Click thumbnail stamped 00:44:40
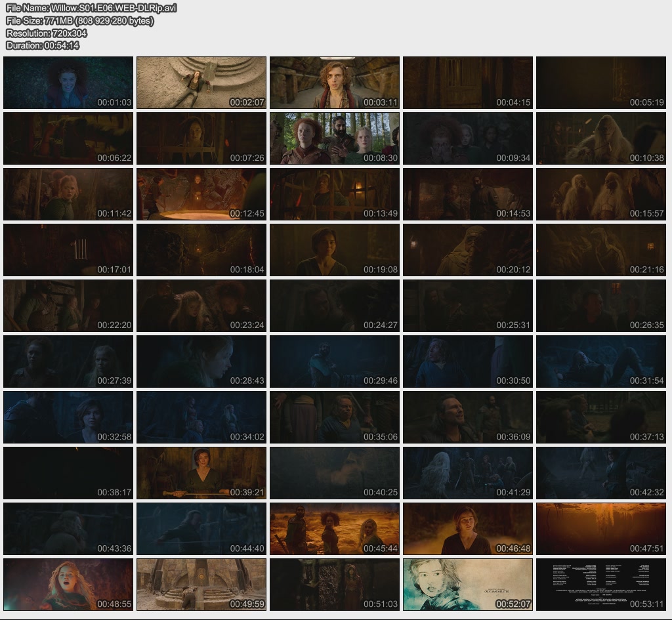This screenshot has width=672, height=620. (x=201, y=529)
